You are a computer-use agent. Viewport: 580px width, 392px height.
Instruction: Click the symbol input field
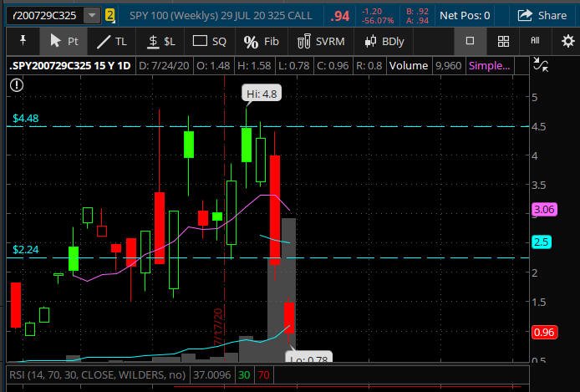coord(44,15)
